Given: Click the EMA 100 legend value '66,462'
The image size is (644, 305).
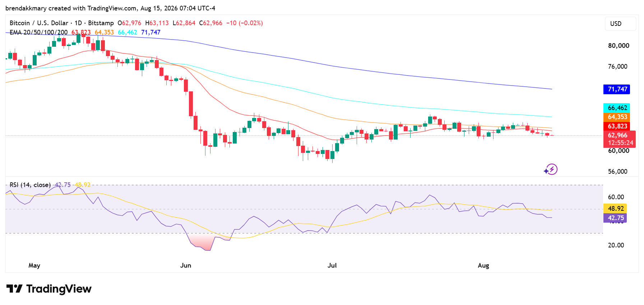Looking at the screenshot, I should tap(128, 32).
